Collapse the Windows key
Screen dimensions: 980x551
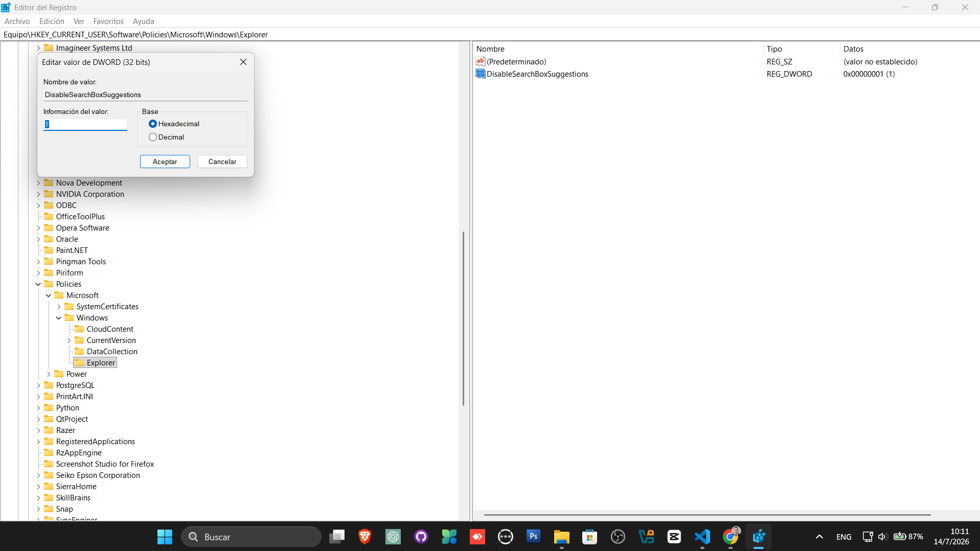tap(59, 318)
